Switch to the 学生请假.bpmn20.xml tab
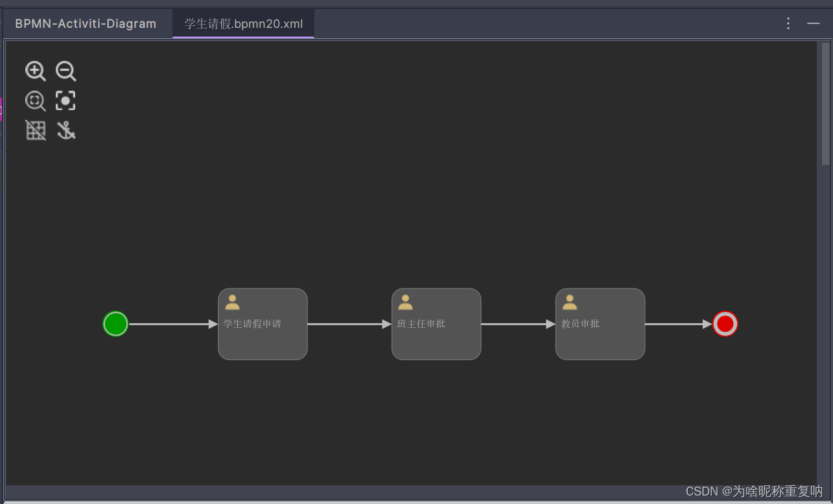 point(244,24)
